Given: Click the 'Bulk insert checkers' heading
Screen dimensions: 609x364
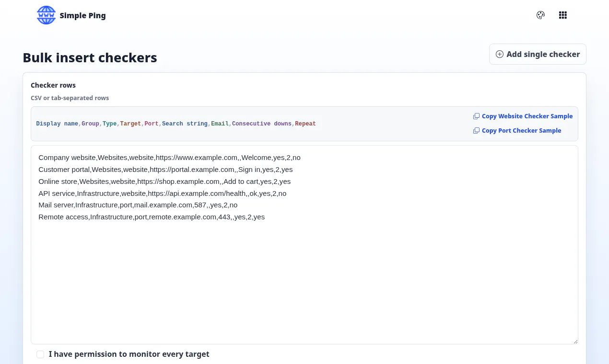Looking at the screenshot, I should (x=90, y=57).
